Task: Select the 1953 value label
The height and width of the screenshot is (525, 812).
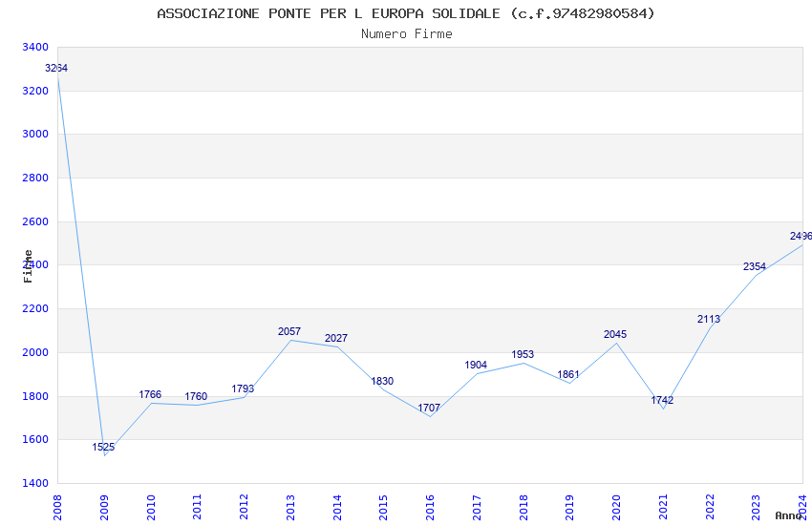Action: pos(523,354)
